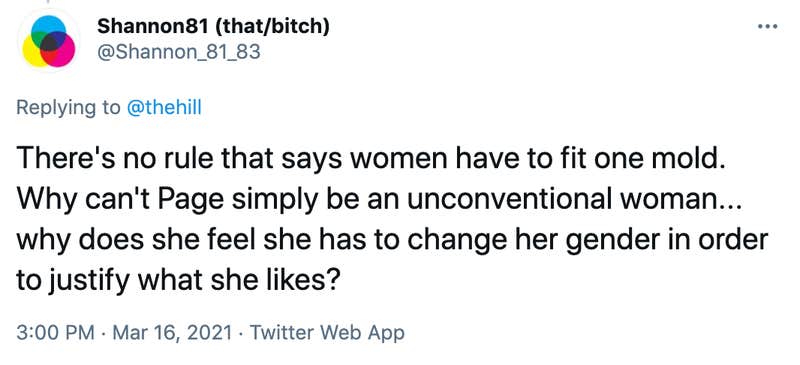Click the last line "to justify what she likes?"
Viewport: 800px width, 365px height.
tap(176, 282)
